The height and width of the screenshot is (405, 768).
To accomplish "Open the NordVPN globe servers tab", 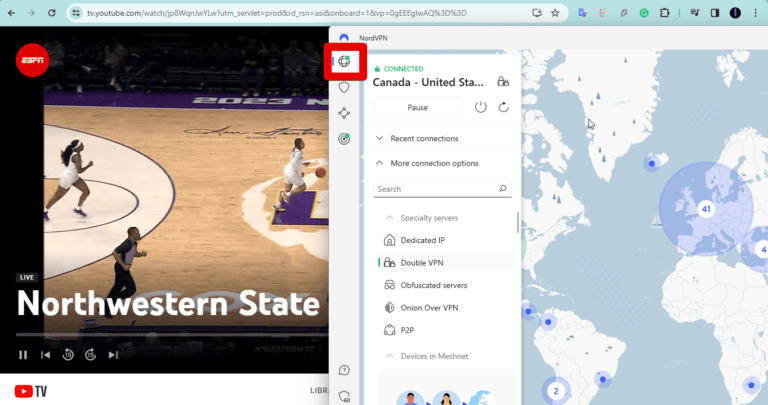I will (344, 62).
